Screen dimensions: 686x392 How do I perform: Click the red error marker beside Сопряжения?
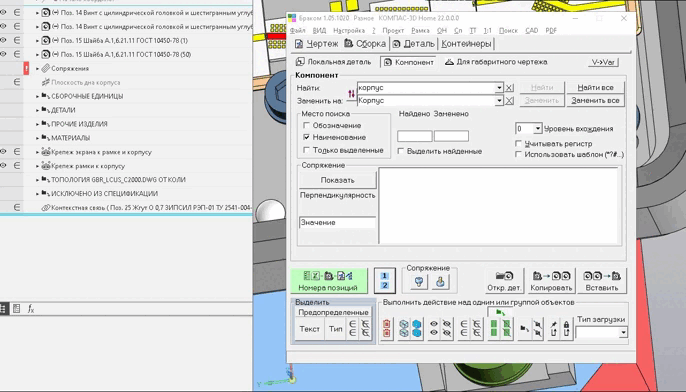(26, 68)
